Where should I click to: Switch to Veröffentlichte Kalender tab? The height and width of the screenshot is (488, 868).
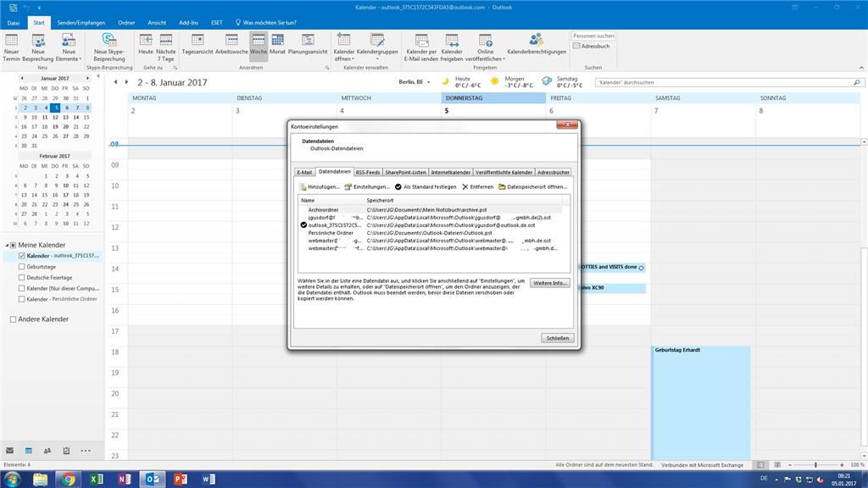click(x=504, y=172)
